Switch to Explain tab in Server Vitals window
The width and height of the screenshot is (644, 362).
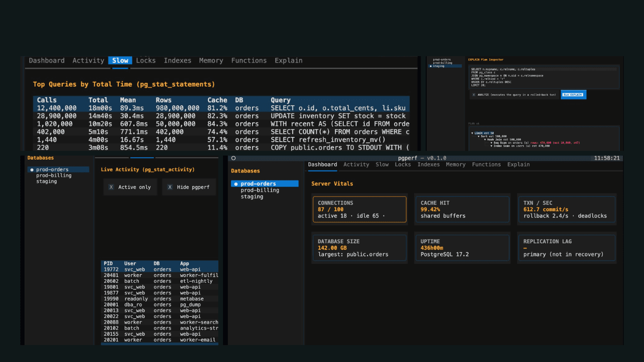[519, 165]
